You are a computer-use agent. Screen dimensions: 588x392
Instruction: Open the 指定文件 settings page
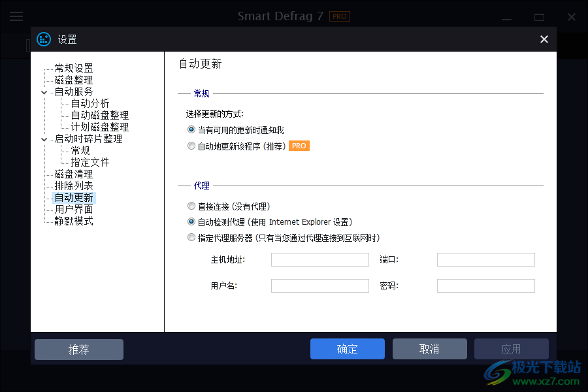tap(90, 162)
